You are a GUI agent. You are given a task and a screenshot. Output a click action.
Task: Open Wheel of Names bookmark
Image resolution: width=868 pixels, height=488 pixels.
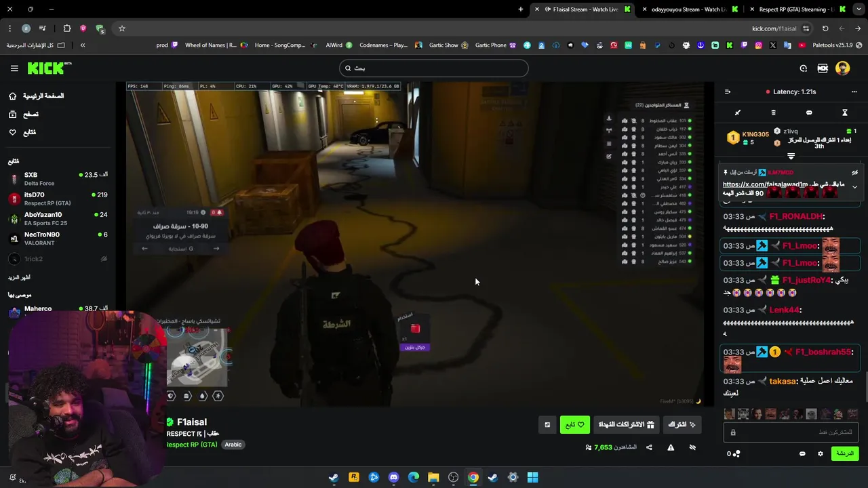coord(216,45)
